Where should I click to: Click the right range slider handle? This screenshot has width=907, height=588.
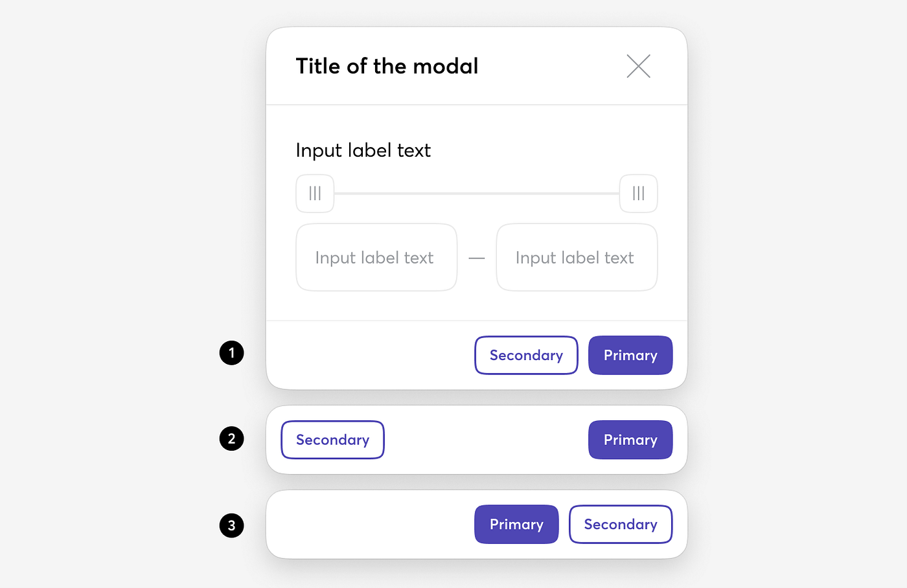[x=638, y=194]
